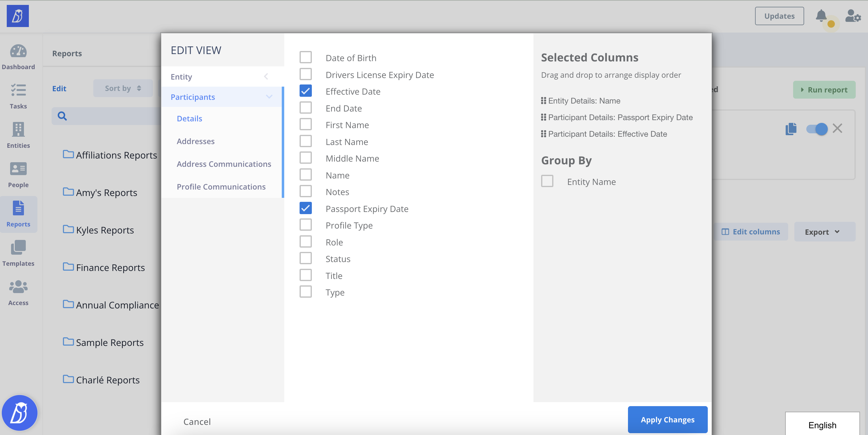Uncheck Passport Expiry Date checkbox

click(306, 208)
